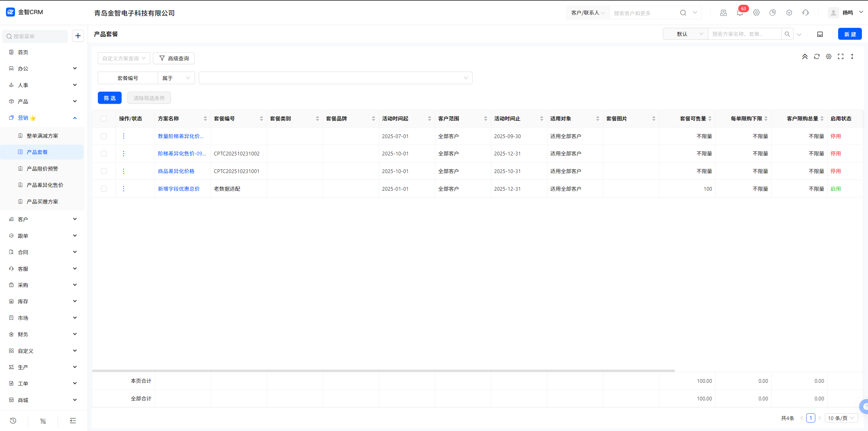Open the notifications bell icon
This screenshot has height=431, width=868.
coord(740,13)
